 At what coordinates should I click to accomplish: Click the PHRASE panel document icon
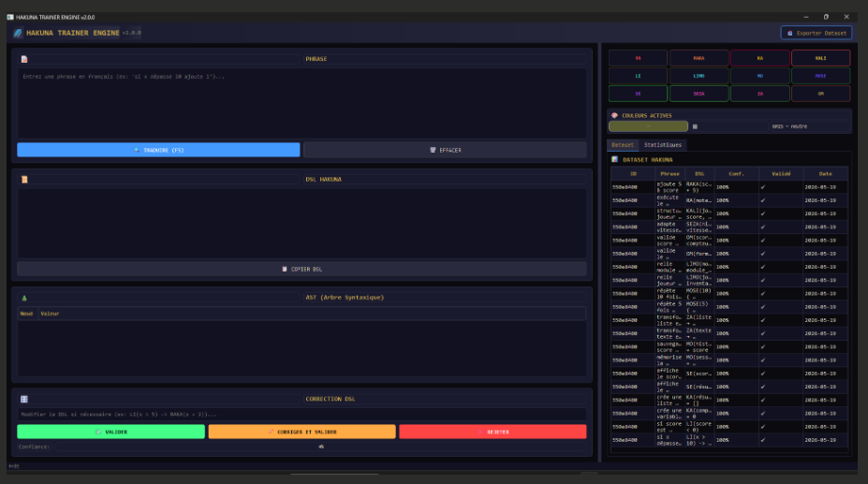[24, 59]
